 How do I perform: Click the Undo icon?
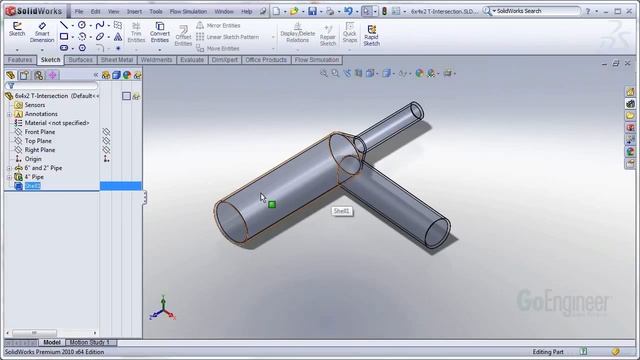348,11
